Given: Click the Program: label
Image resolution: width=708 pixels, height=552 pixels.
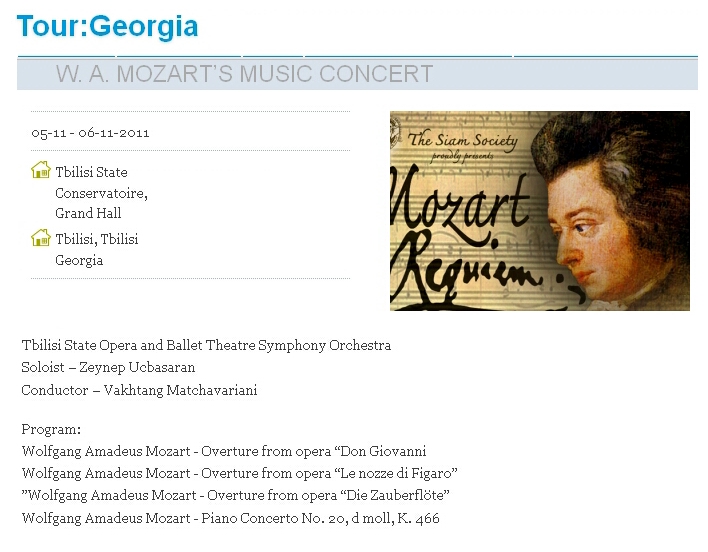Looking at the screenshot, I should click(x=51, y=429).
